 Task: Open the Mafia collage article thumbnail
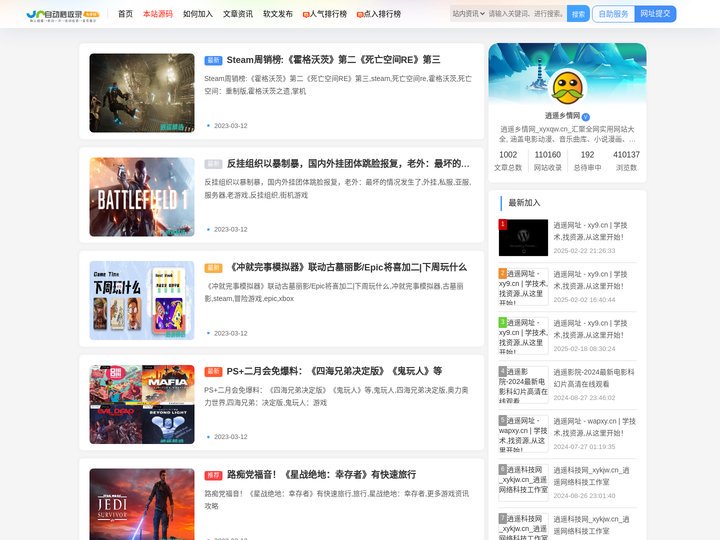[142, 404]
